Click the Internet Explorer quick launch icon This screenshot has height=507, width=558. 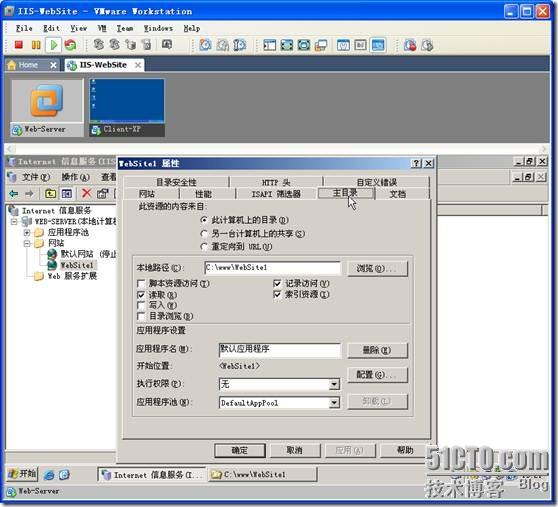(49, 475)
